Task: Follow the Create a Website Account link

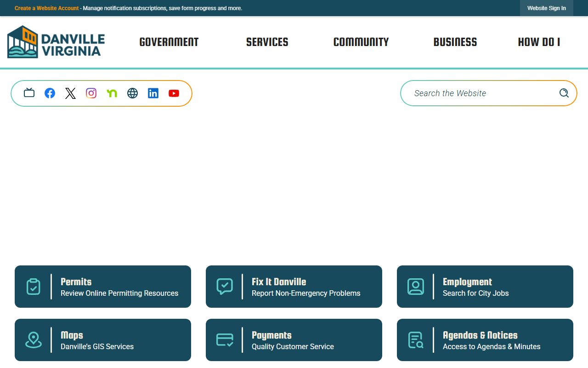Action: [46, 8]
